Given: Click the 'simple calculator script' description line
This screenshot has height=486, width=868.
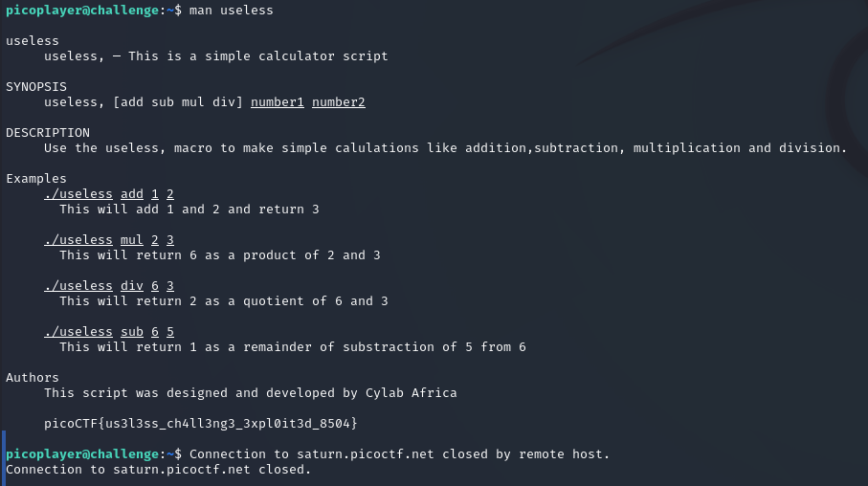Looking at the screenshot, I should click(x=257, y=56).
